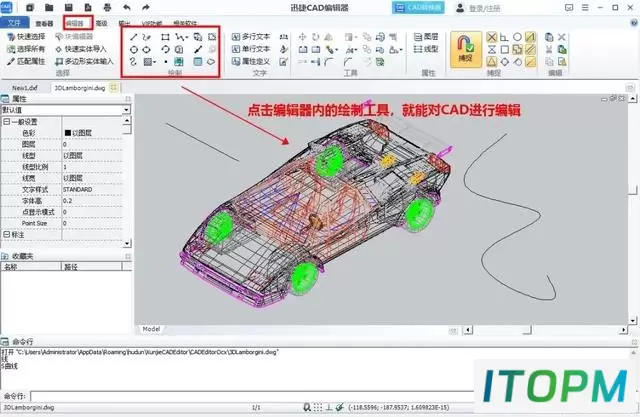Click the Print icon in quick access toolbar

click(x=107, y=7)
